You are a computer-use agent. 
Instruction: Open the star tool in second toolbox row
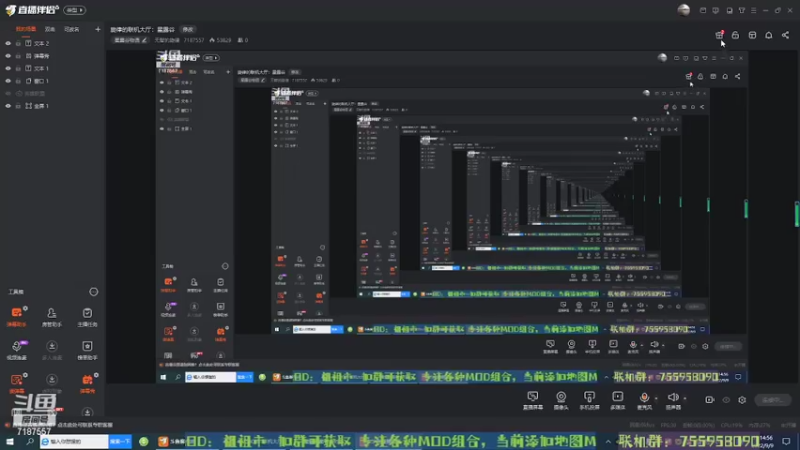click(x=87, y=350)
